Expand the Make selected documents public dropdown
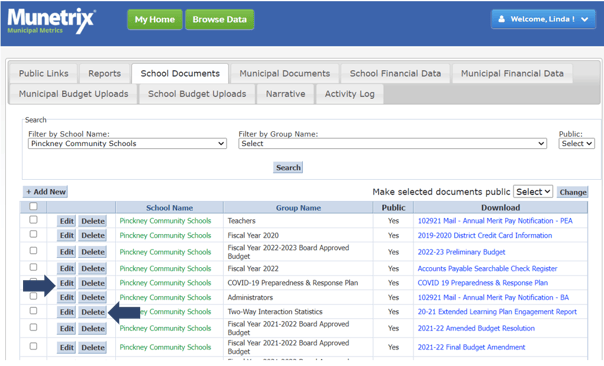 (533, 191)
